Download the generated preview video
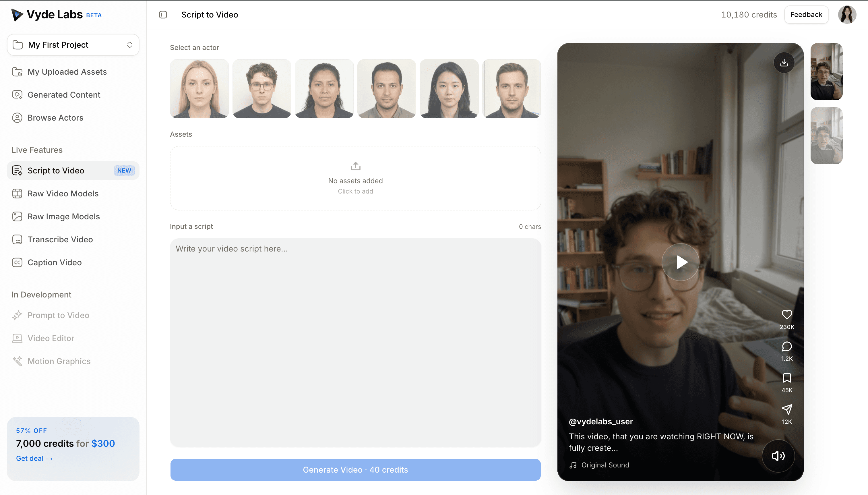This screenshot has height=495, width=868. (x=784, y=63)
